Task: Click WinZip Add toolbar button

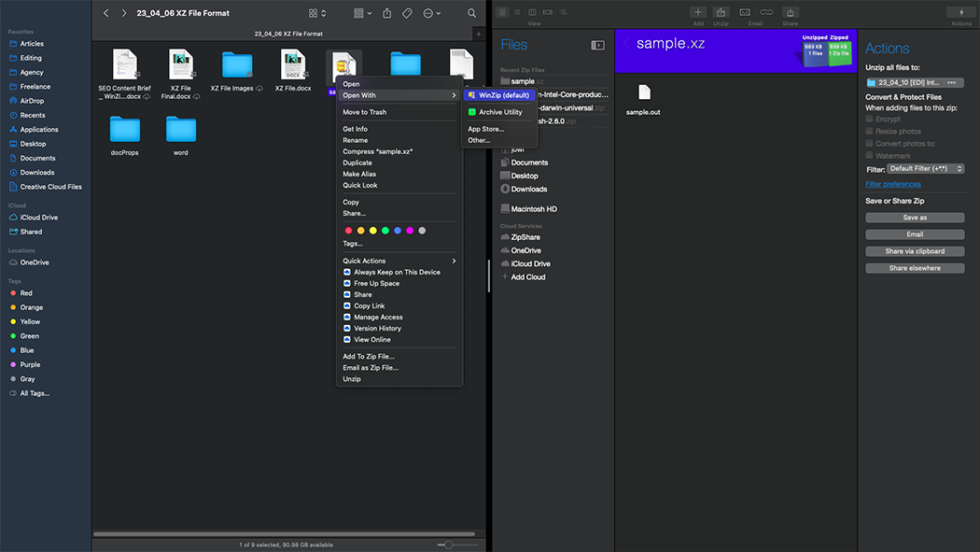Action: tap(698, 12)
